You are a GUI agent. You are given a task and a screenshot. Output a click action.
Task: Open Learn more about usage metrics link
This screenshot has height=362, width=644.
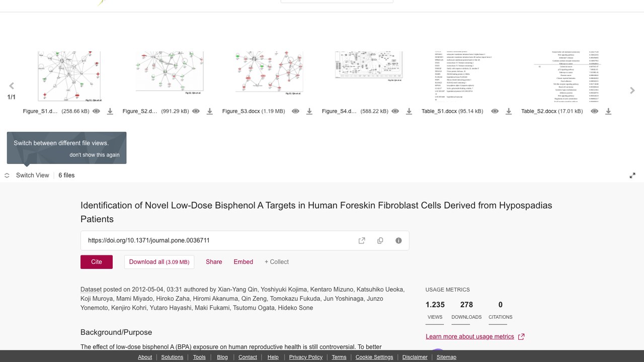(470, 337)
